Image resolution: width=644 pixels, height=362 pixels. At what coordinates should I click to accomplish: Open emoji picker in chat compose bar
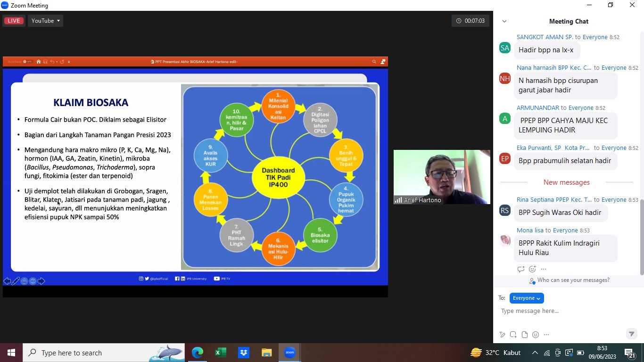(536, 335)
